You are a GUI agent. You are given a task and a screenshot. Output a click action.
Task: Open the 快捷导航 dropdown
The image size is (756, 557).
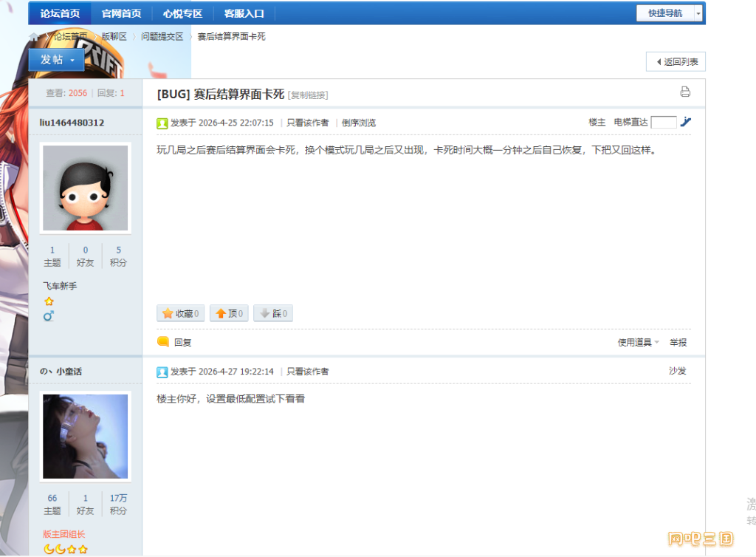click(x=669, y=13)
